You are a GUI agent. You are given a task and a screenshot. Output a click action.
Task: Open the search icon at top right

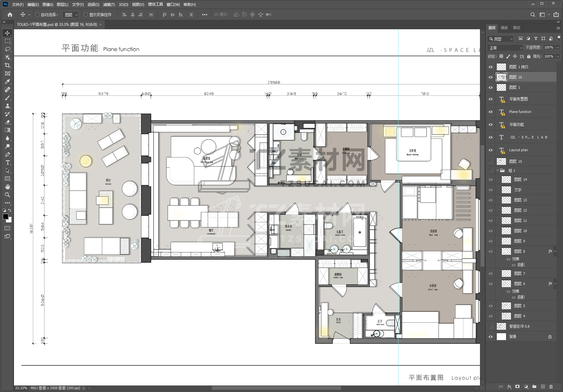533,15
